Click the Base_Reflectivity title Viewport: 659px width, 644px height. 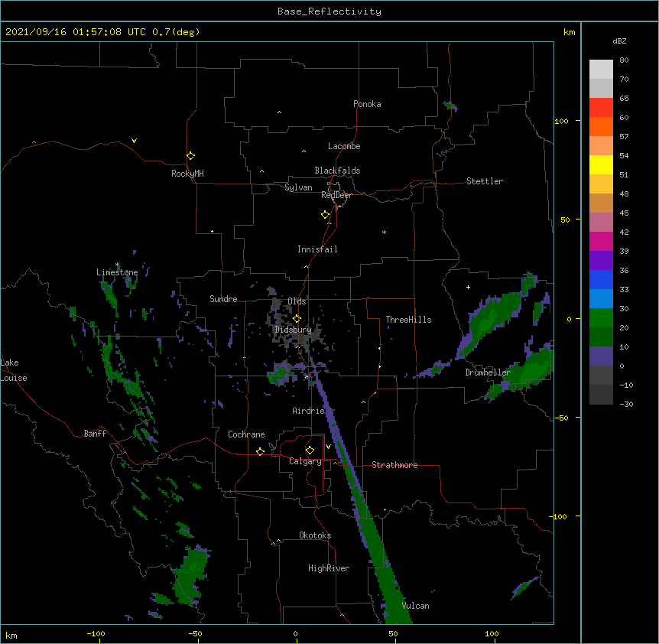point(329,11)
